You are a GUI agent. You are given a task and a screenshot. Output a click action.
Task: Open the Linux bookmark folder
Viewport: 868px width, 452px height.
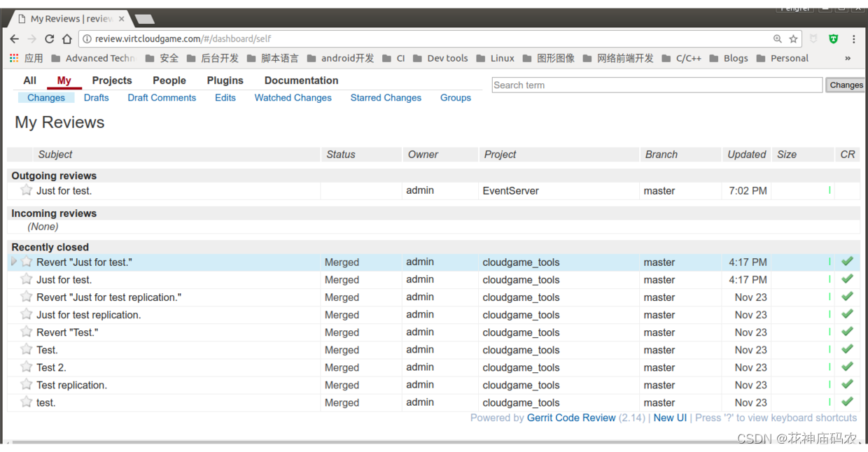495,58
